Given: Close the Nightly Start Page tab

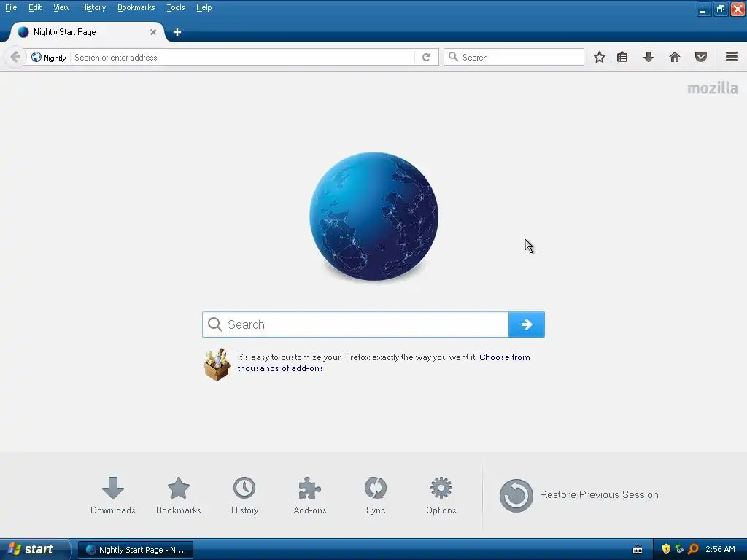Looking at the screenshot, I should coord(153,32).
